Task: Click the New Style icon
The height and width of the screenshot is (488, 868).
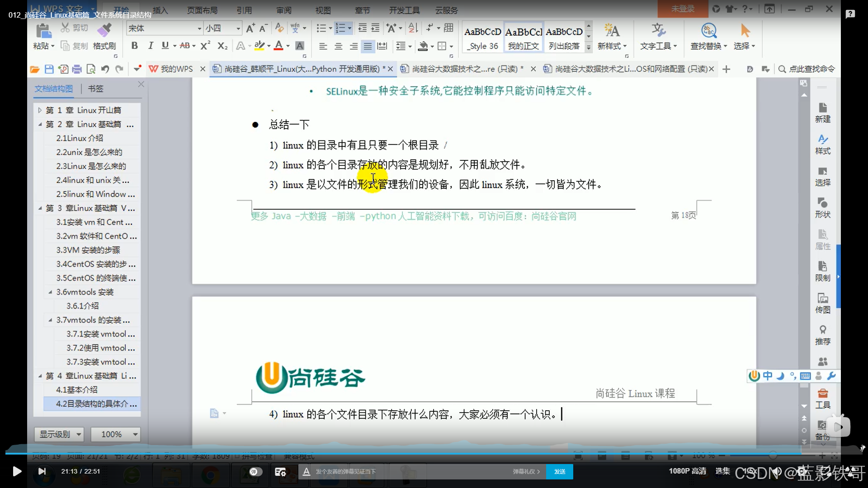Action: click(612, 31)
